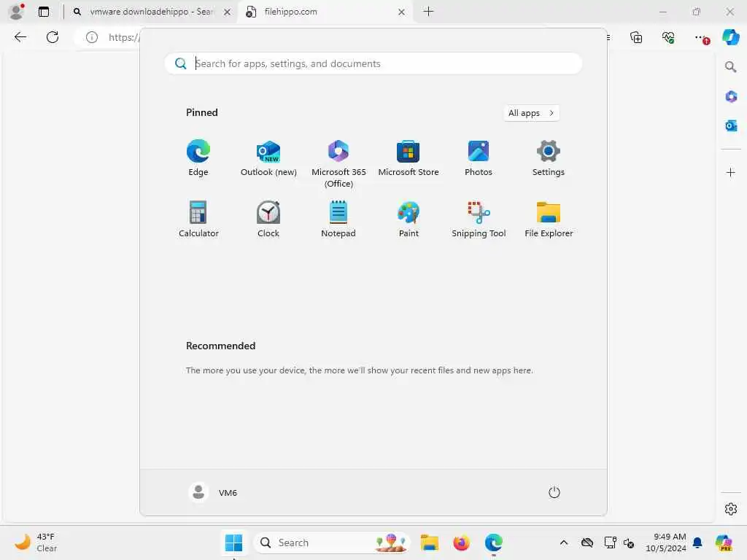This screenshot has height=560, width=747.
Task: Close the filehippo.com tab
Action: [x=402, y=12]
